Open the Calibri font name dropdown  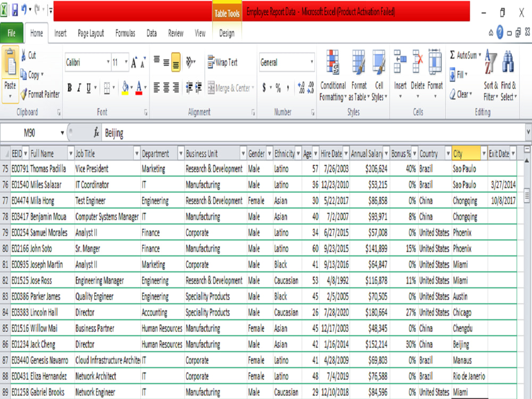point(108,62)
